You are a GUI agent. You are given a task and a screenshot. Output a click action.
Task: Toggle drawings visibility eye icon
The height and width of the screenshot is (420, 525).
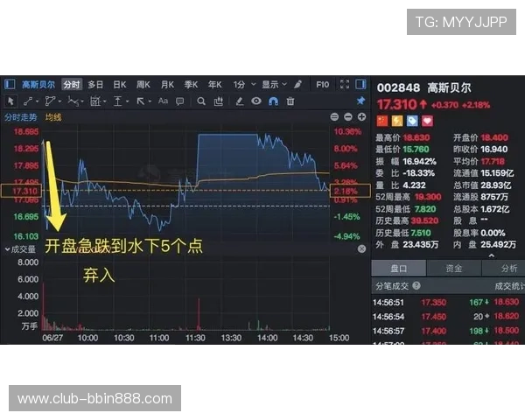coord(256,101)
